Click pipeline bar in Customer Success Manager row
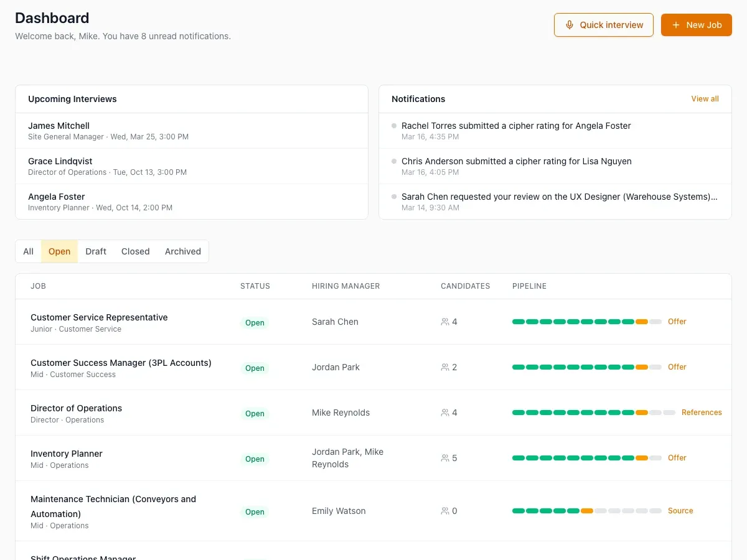This screenshot has width=747, height=560. pyautogui.click(x=587, y=367)
